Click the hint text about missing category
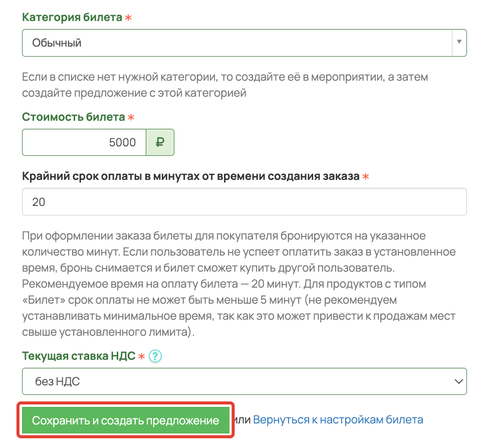 [x=225, y=85]
